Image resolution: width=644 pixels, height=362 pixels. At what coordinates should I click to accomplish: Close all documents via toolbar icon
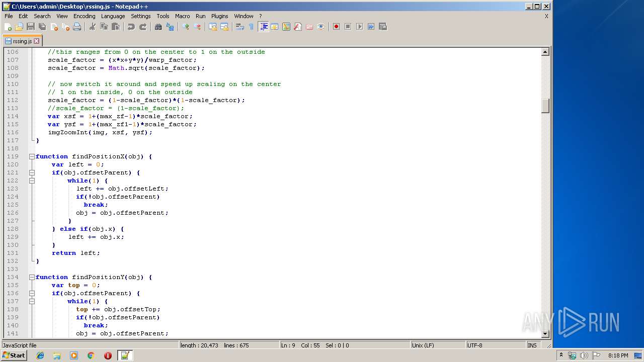(x=65, y=27)
